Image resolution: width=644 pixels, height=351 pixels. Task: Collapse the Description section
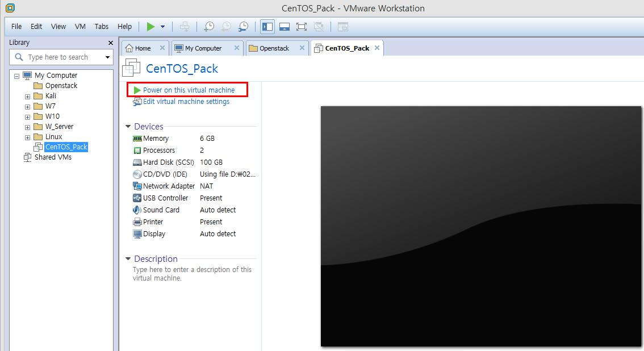point(128,258)
